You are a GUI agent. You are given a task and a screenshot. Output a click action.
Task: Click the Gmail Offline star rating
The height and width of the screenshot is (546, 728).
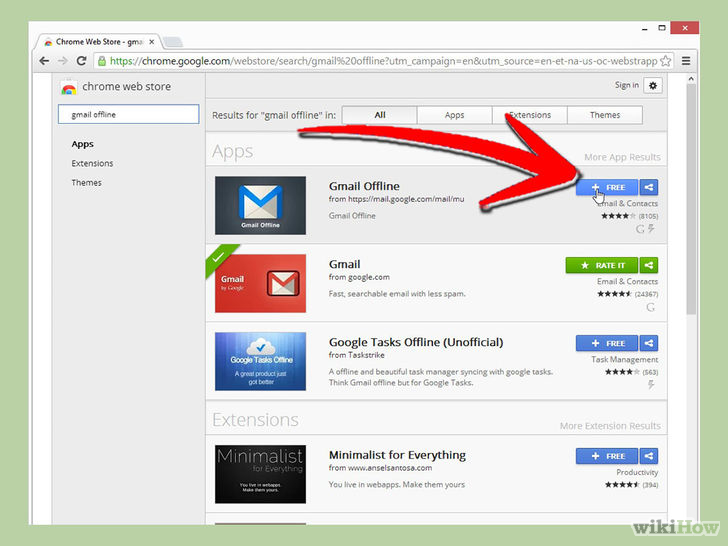coord(618,216)
